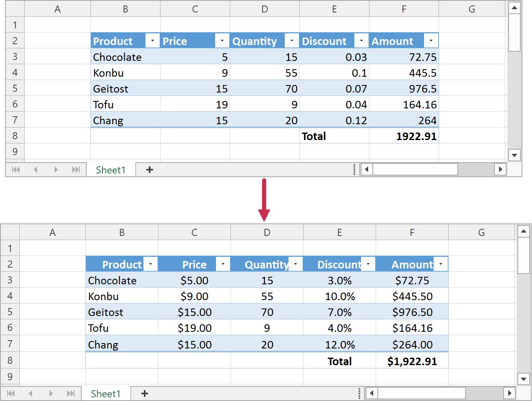Click scroll-down arrow of the lower spreadsheet
This screenshot has height=401, width=532.
[x=523, y=378]
